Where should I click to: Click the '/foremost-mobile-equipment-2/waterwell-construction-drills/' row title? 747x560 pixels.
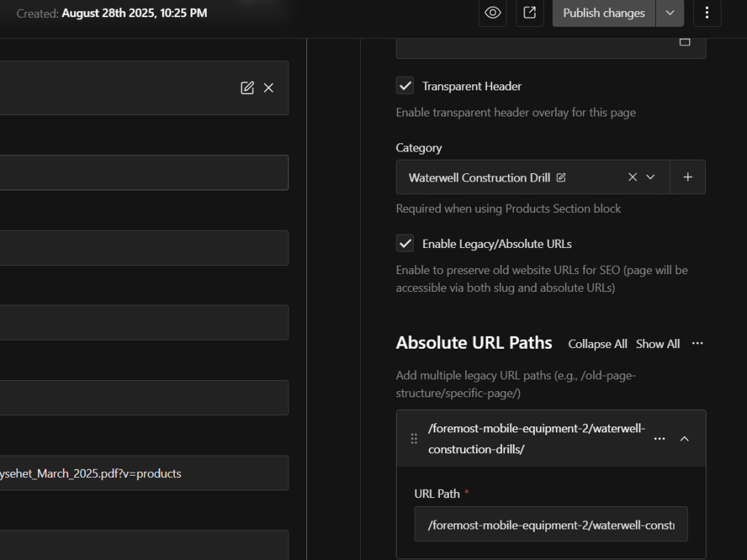[536, 438]
